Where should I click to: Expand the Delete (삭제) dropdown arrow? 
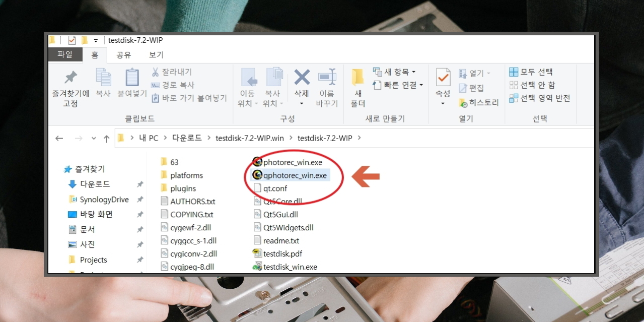pos(302,104)
